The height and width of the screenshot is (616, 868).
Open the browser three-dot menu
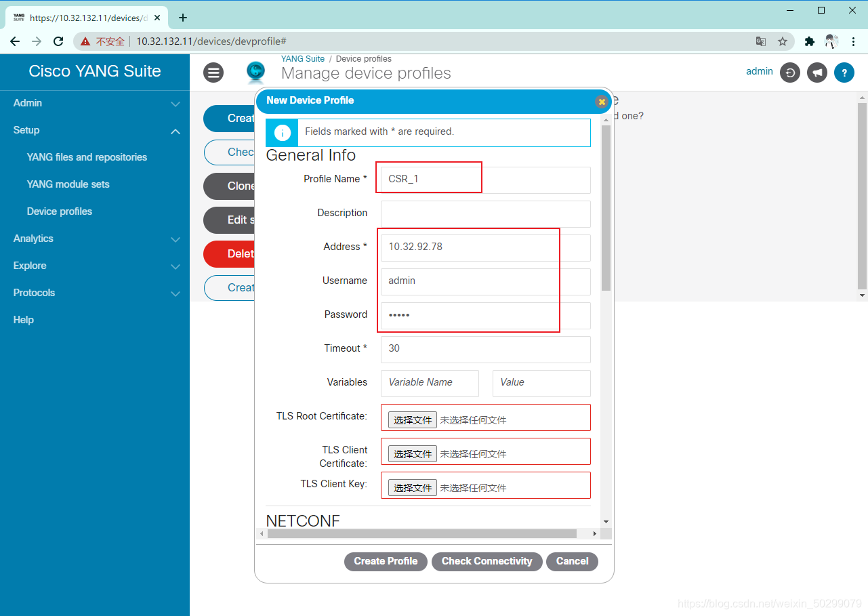pos(853,41)
